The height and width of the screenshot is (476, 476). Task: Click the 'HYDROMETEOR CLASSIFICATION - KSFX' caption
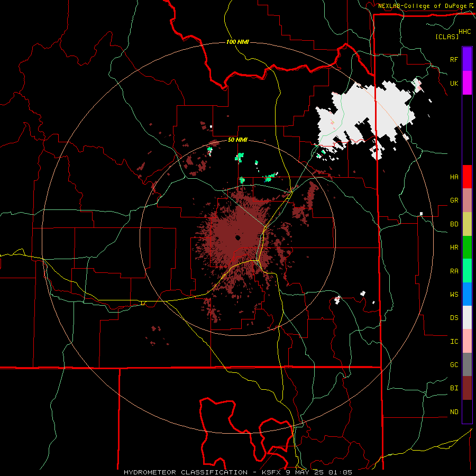pos(204,472)
